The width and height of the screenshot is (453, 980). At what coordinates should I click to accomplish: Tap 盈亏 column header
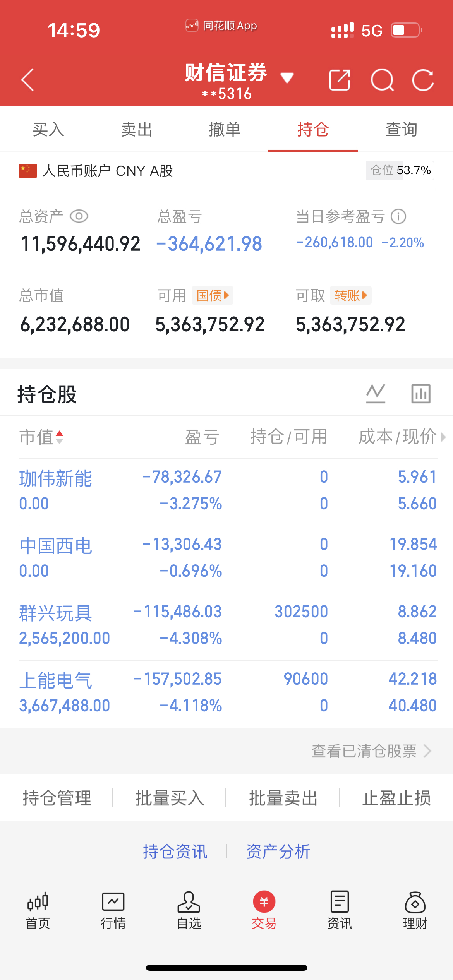202,437
